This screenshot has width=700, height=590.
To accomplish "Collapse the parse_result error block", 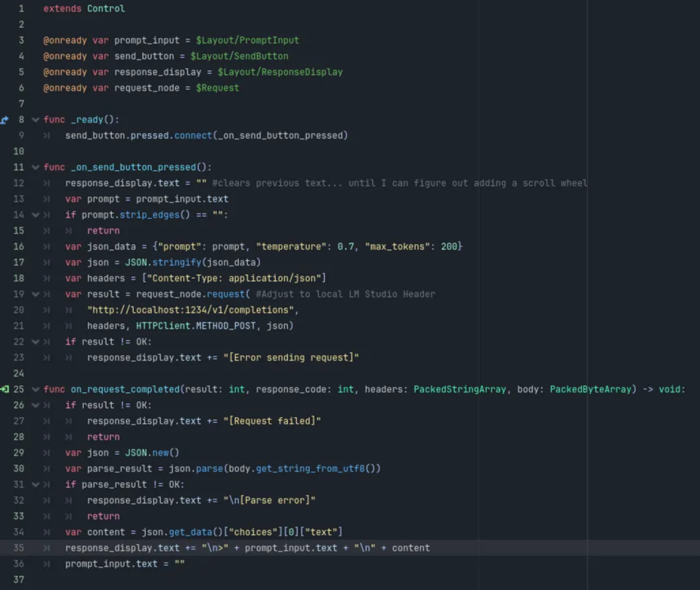I will [35, 484].
